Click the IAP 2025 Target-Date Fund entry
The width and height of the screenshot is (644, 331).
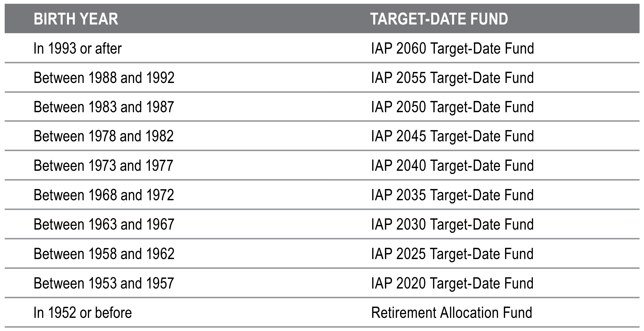click(452, 254)
